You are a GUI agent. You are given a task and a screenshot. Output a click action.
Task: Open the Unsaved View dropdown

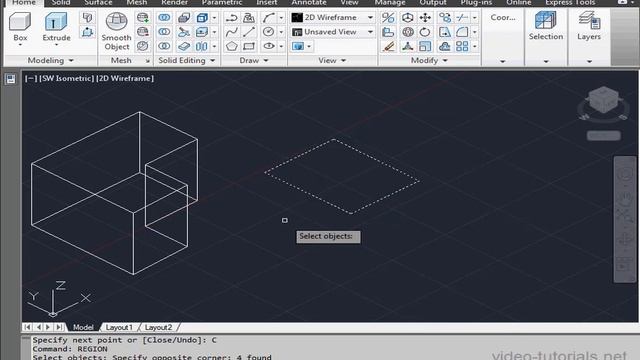tap(333, 32)
